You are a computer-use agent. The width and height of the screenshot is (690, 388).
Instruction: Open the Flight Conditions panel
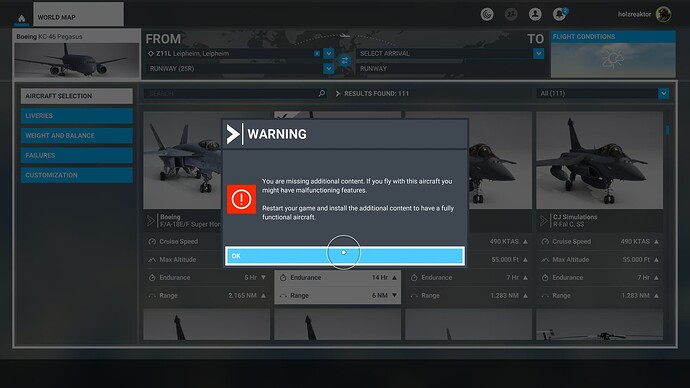click(x=613, y=54)
